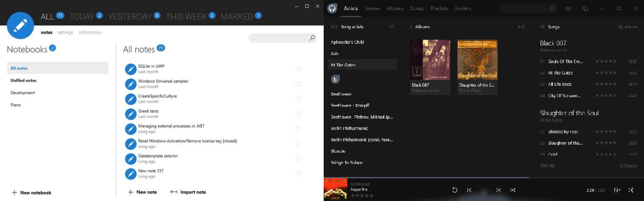Select the Black 087 album cover
644x201 pixels.
pos(430,60)
